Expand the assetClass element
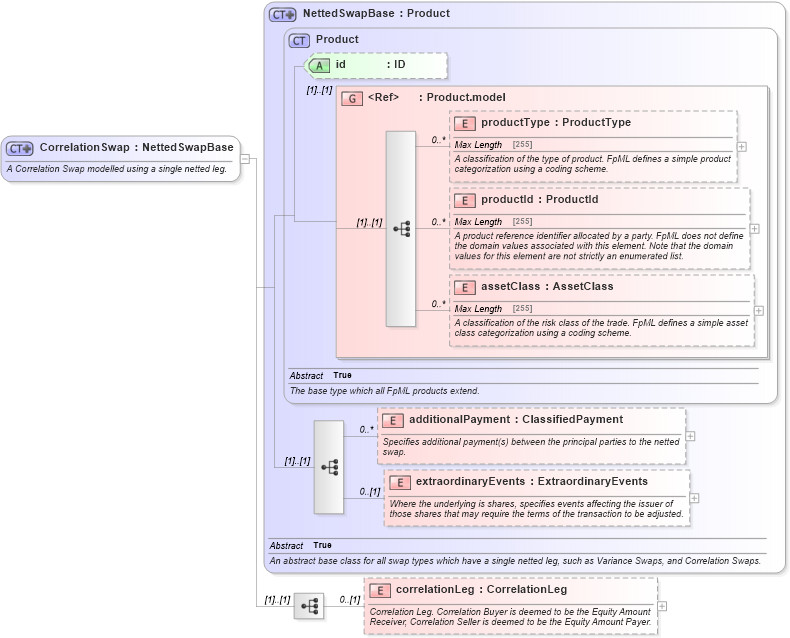This screenshot has height=638, width=790. point(759,311)
